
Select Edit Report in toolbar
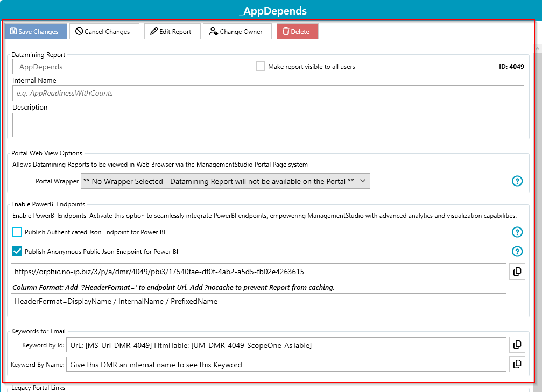[172, 31]
